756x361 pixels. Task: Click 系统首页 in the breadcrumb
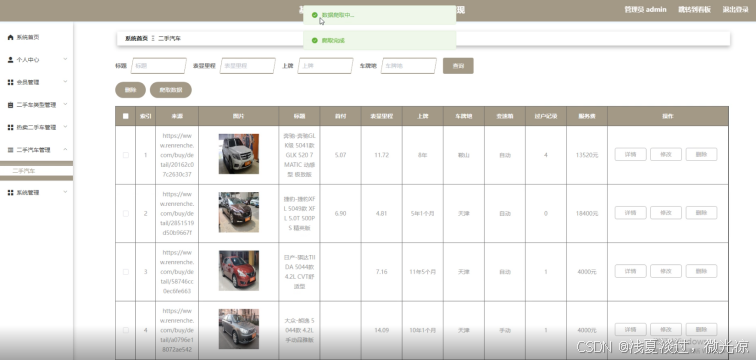click(x=136, y=39)
